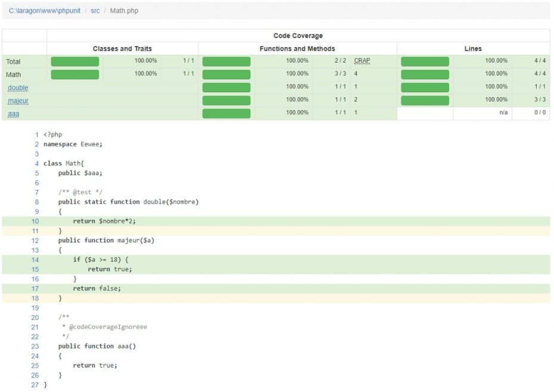The image size is (554, 392).
Task: Click line number 21 in source listing
Action: pos(35,327)
